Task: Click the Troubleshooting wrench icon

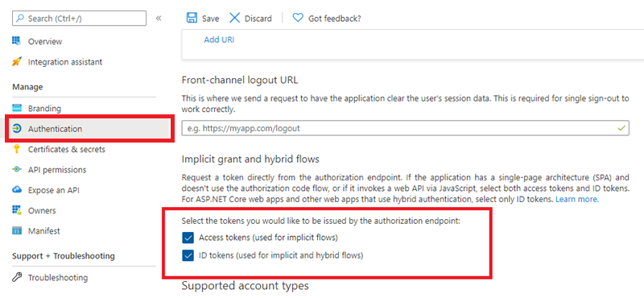Action: 17,277
